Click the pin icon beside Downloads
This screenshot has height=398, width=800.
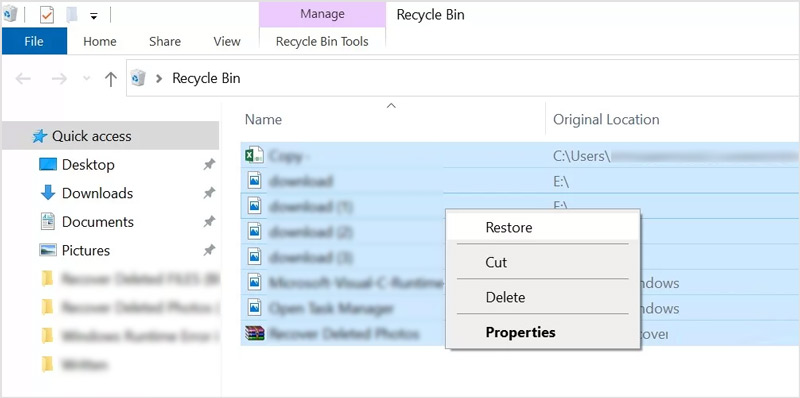point(209,193)
